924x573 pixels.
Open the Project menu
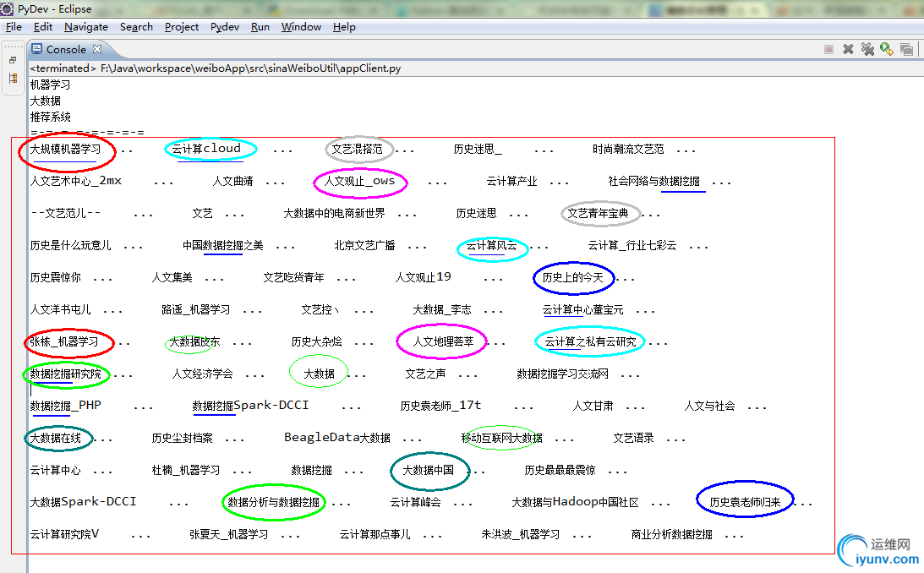(x=182, y=27)
